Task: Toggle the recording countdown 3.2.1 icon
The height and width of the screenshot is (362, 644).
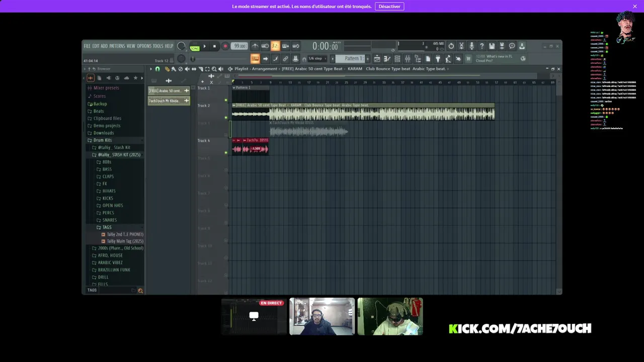Action: [275, 46]
